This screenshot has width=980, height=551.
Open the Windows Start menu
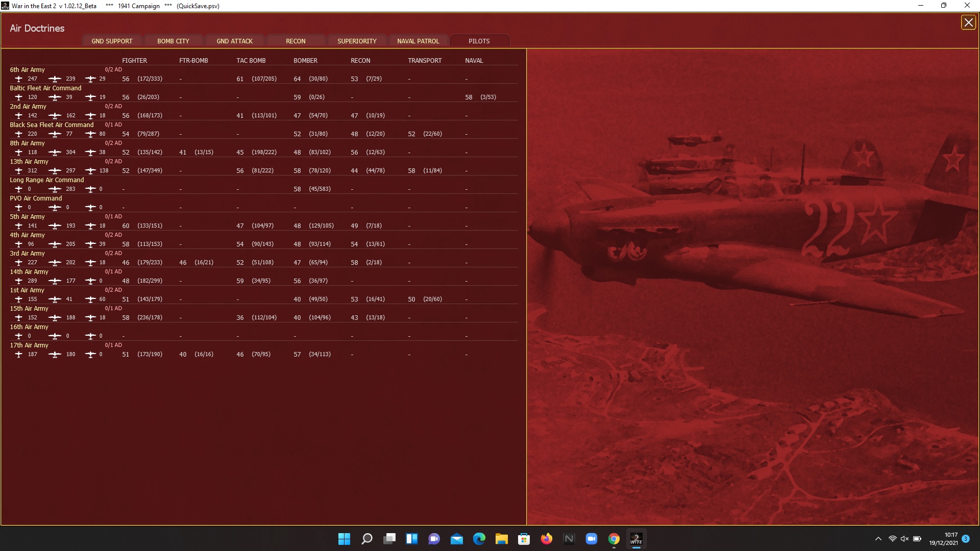coord(344,539)
